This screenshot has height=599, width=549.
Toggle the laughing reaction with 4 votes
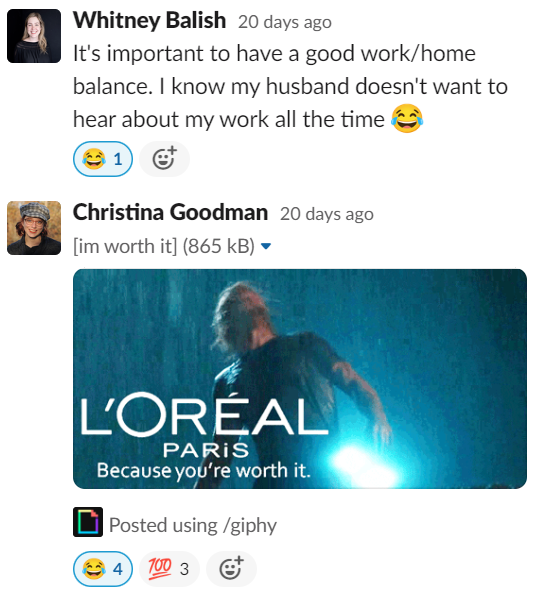[x=103, y=569]
